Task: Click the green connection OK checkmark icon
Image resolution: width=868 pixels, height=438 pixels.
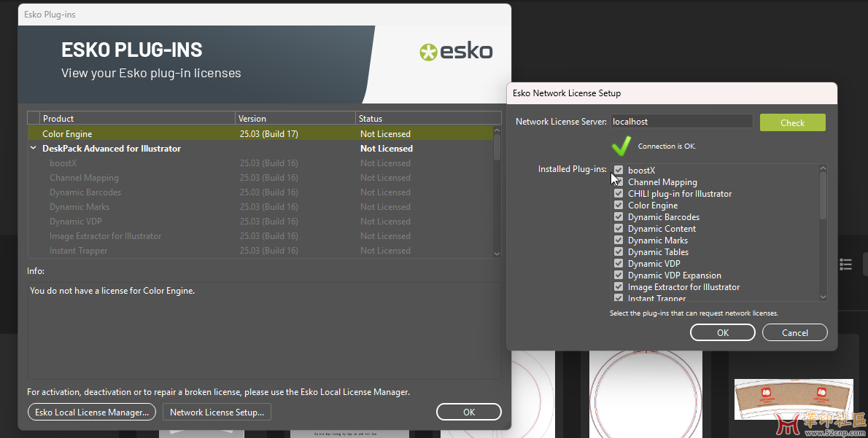Action: click(x=621, y=146)
